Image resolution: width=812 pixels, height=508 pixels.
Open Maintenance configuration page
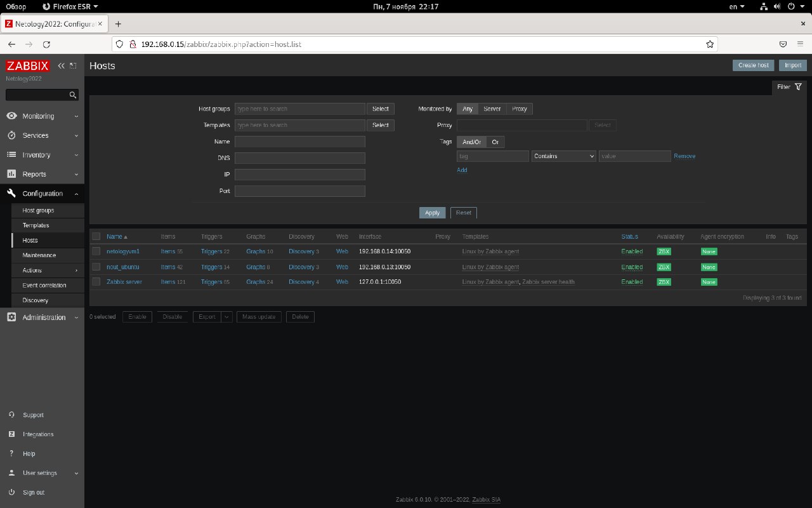[39, 255]
